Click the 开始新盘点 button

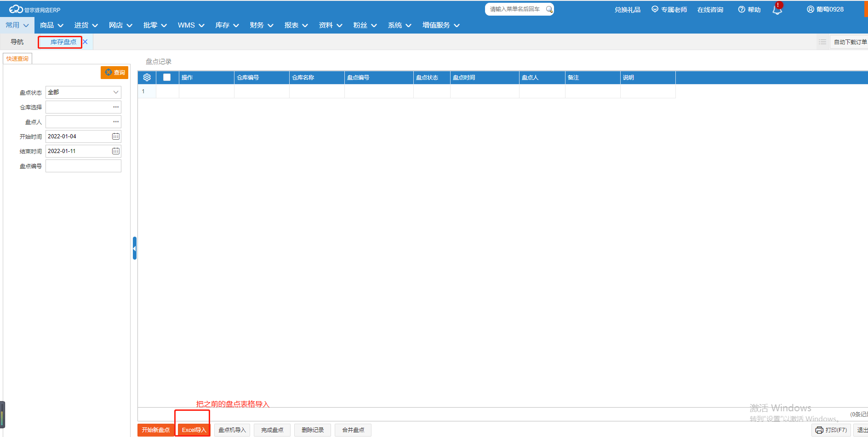[155, 430]
